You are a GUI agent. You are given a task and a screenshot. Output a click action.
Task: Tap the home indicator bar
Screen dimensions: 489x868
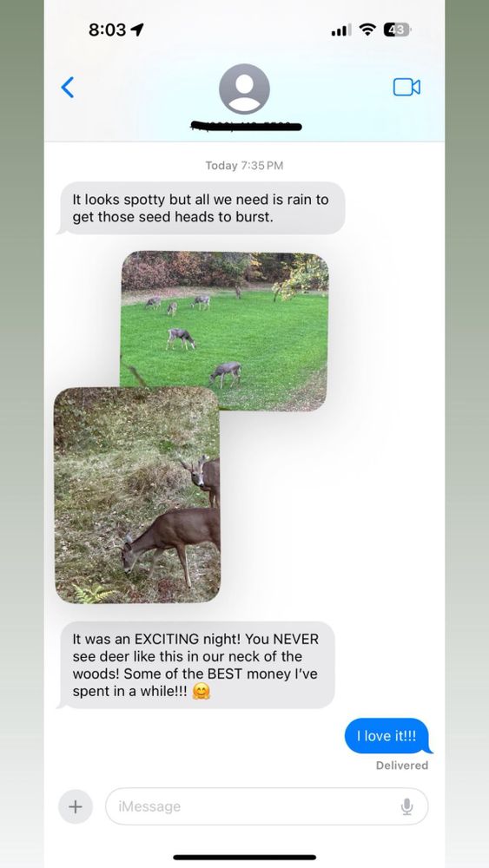click(244, 857)
